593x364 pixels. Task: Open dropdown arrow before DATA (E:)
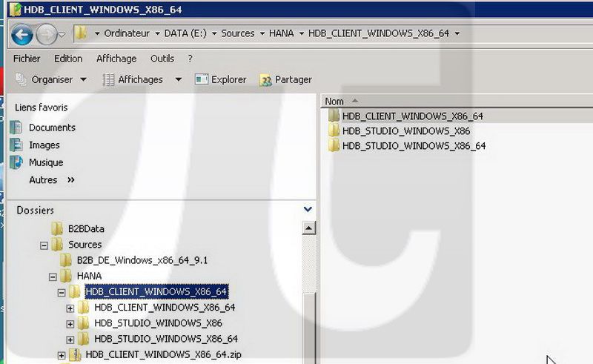pyautogui.click(x=157, y=33)
